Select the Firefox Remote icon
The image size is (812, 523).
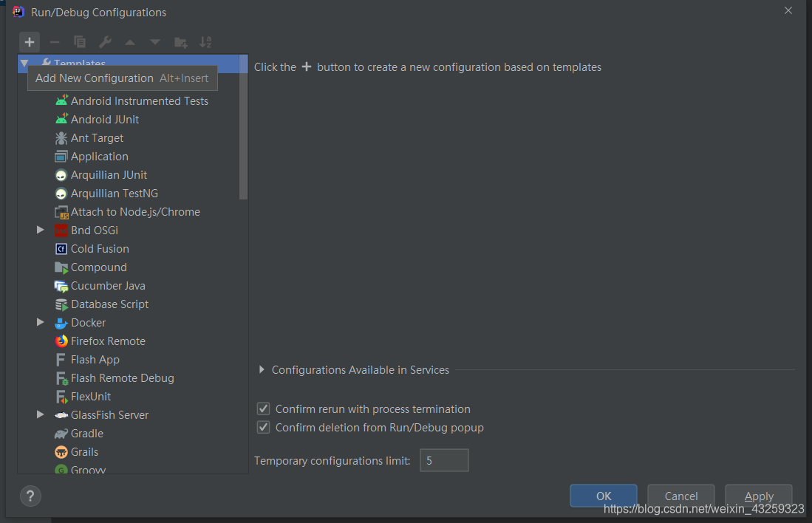tap(61, 341)
